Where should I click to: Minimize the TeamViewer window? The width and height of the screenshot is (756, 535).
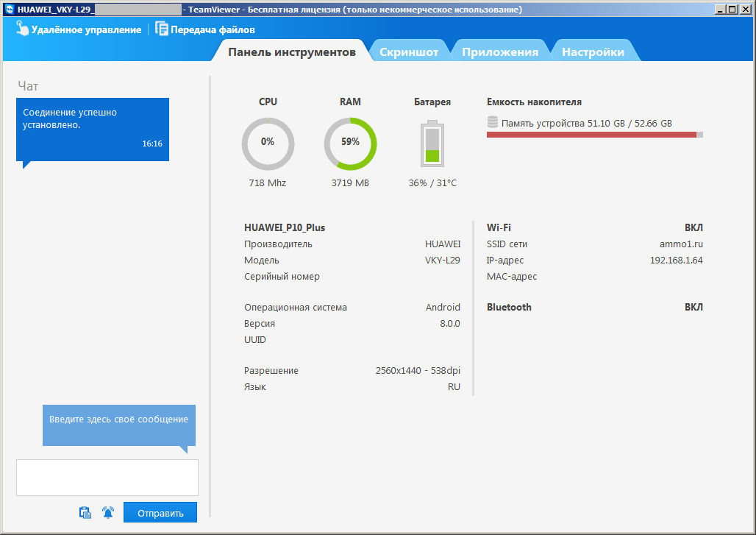click(x=720, y=9)
